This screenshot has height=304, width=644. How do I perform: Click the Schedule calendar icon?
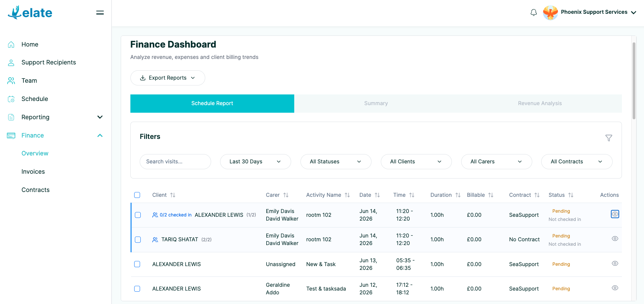point(11,99)
